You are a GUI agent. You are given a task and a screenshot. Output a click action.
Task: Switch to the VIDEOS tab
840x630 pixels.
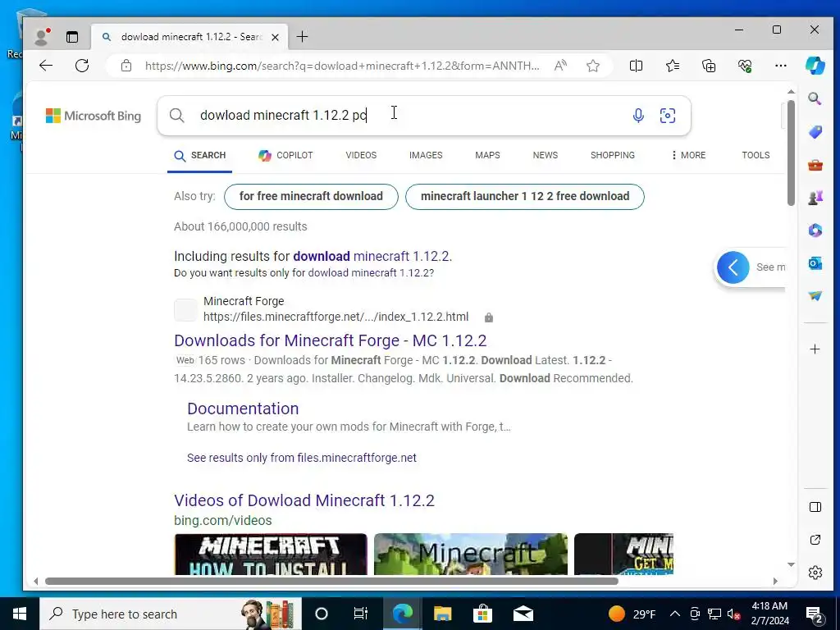click(361, 155)
